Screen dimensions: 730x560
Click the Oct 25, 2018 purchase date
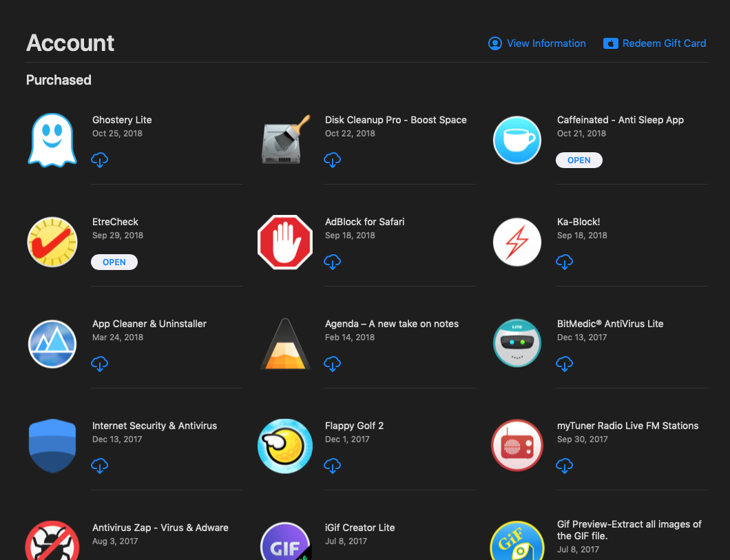(117, 133)
